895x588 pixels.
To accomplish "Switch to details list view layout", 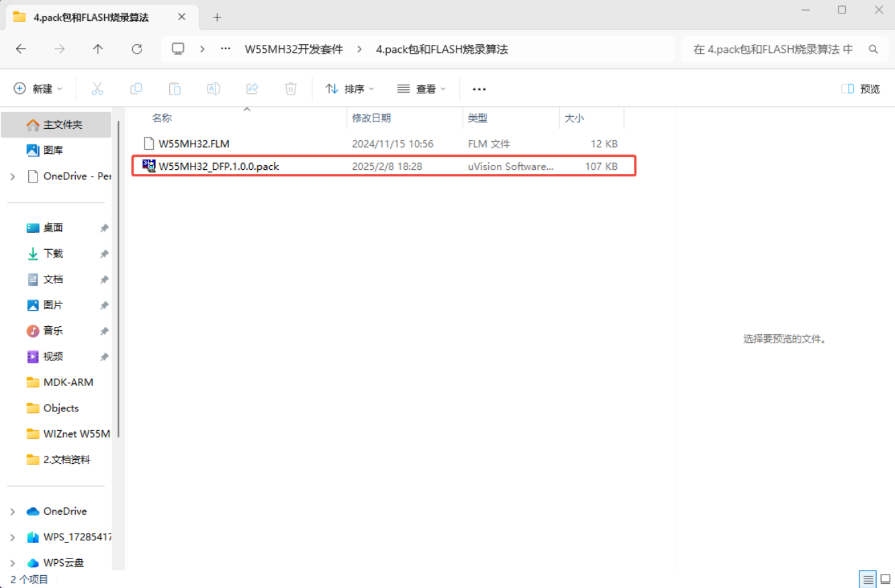I will pyautogui.click(x=868, y=579).
